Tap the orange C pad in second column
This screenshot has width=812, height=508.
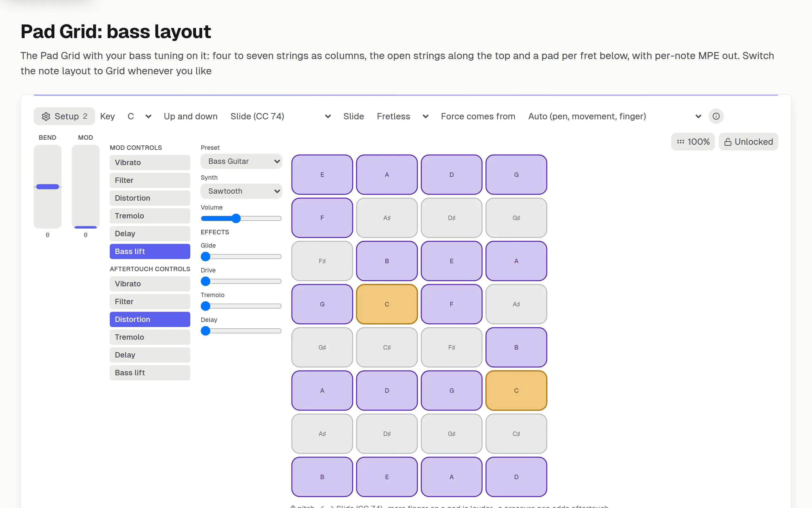pyautogui.click(x=387, y=304)
